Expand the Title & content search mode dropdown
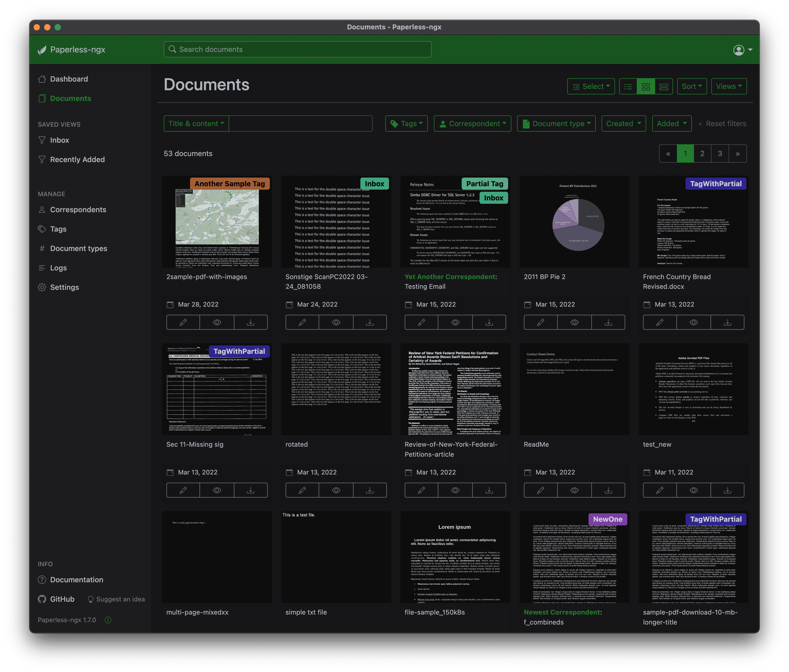 tap(196, 124)
